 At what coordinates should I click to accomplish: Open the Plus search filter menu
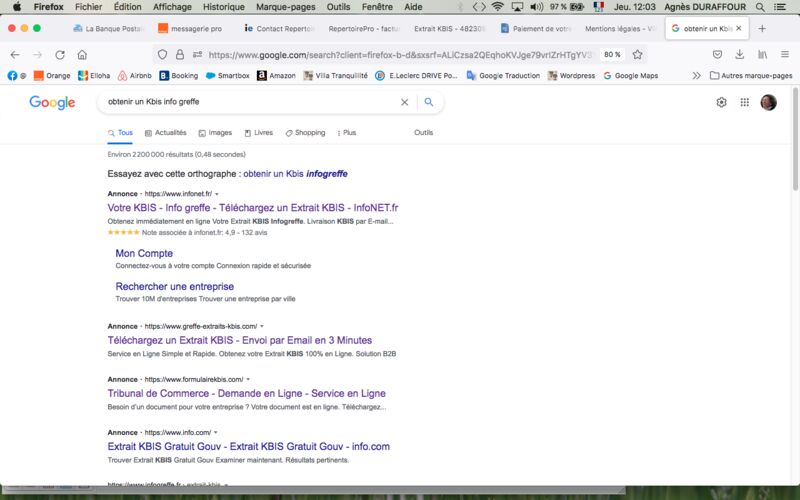point(346,133)
